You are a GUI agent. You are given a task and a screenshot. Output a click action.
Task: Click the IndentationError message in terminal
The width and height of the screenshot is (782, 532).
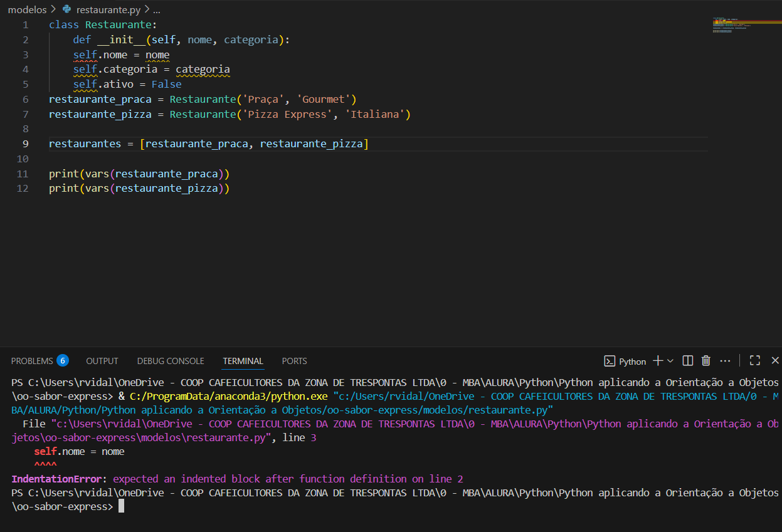pos(237,479)
